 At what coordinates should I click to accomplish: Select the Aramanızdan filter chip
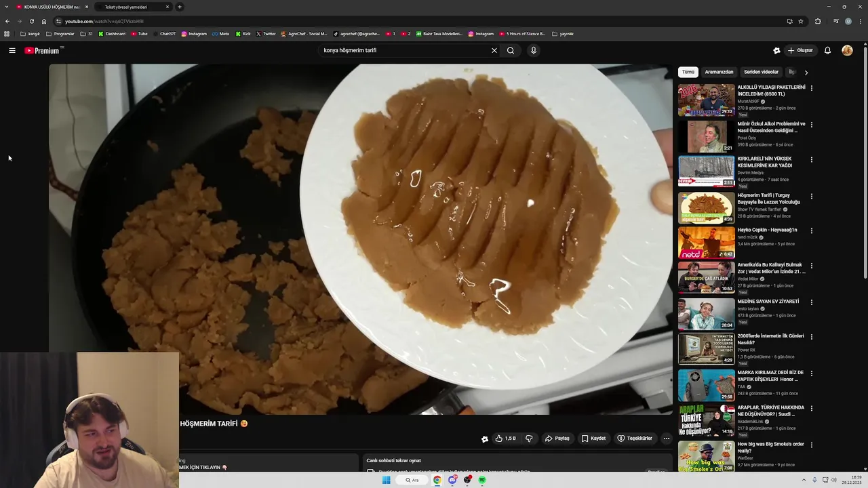tap(719, 72)
